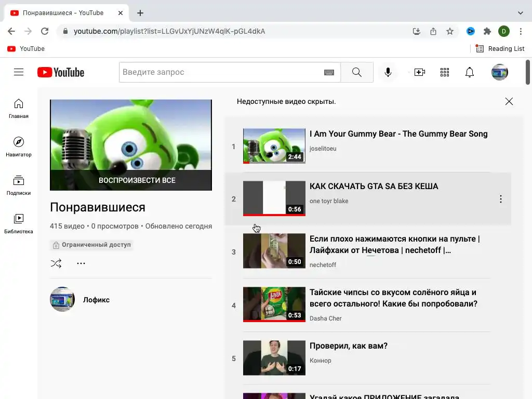Click the Понравившиеся playlist heading
532x399 pixels.
click(98, 207)
